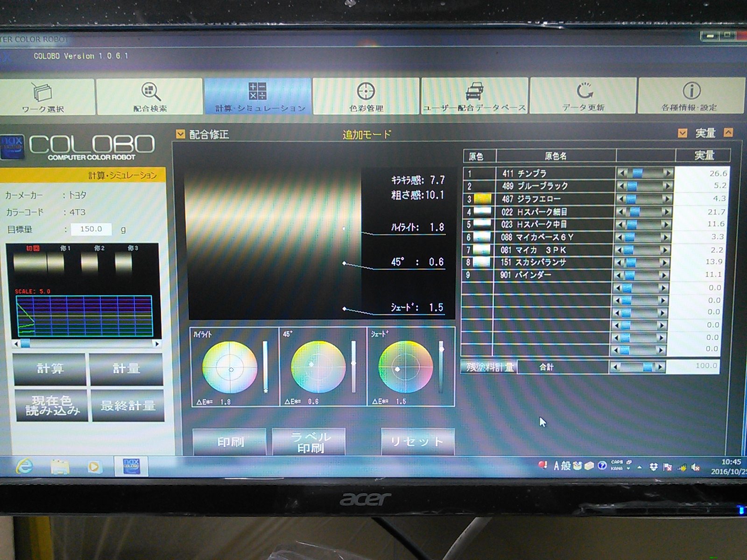Screen dimensions: 747x560
Task: Click the 実量 column header
Action: tap(704, 155)
